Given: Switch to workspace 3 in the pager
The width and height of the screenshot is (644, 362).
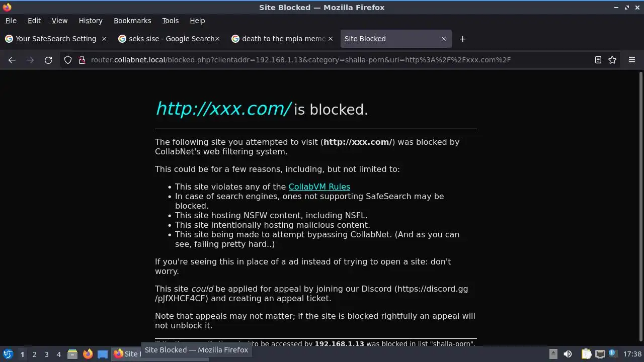Looking at the screenshot, I should coord(46,354).
